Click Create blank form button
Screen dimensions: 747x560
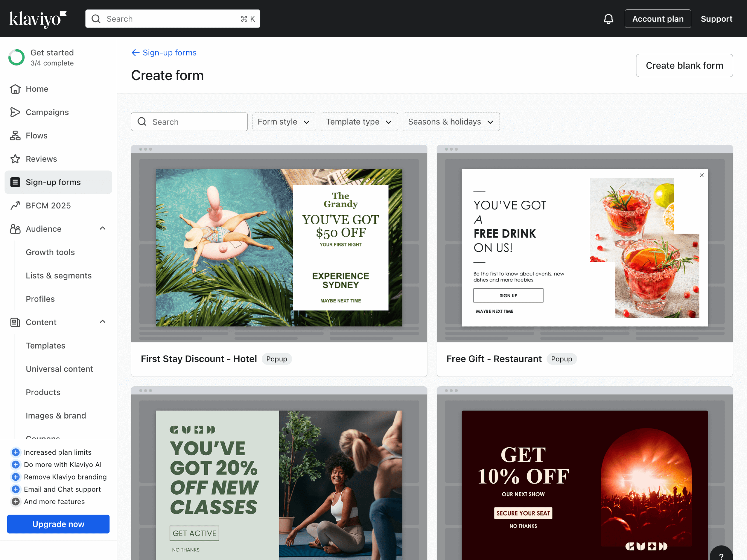click(684, 66)
